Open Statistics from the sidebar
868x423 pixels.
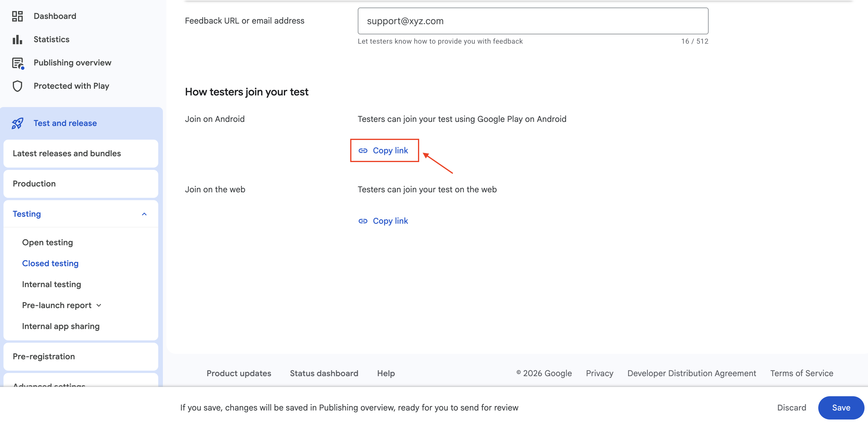coord(51,40)
